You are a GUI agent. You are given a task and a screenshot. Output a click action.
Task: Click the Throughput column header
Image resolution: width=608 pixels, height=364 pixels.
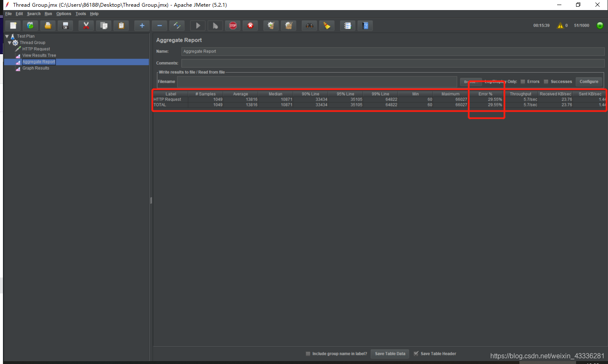pyautogui.click(x=521, y=94)
